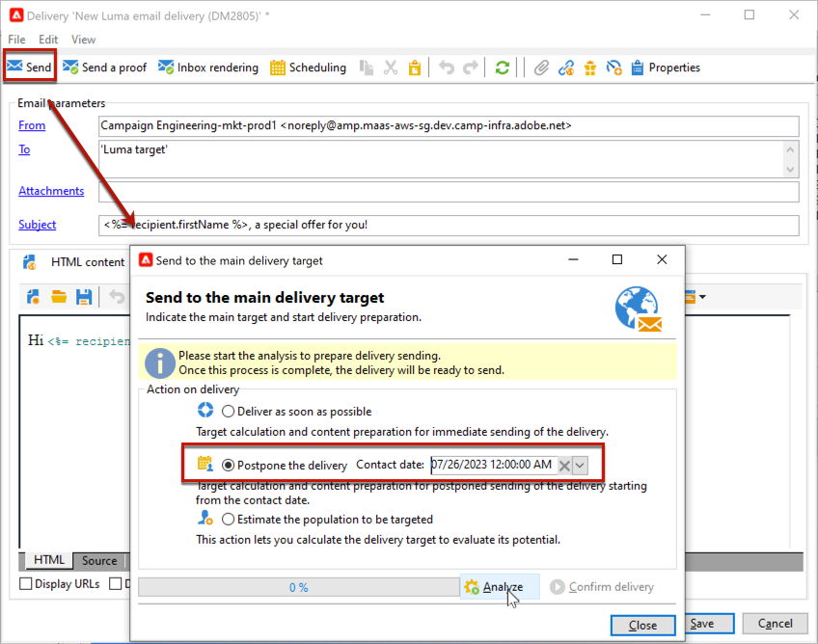Click the Estimate population person icon
Screen dimensions: 818x644
(x=205, y=518)
